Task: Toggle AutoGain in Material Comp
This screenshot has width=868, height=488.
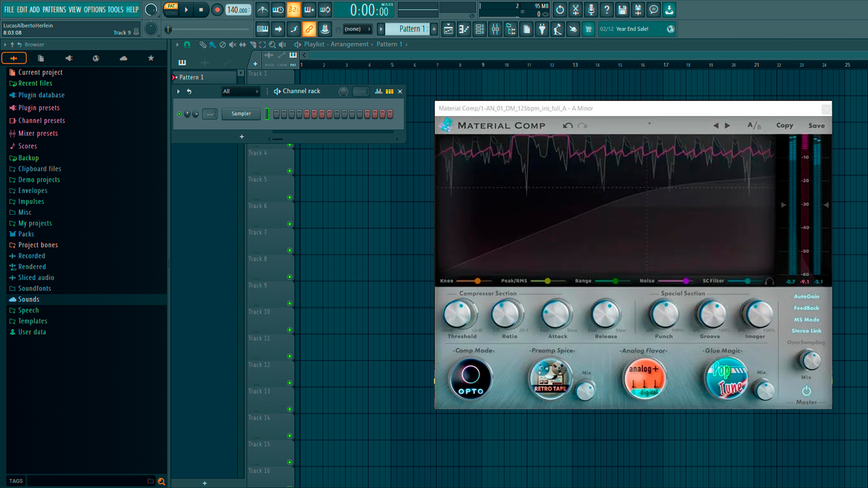Action: [806, 297]
